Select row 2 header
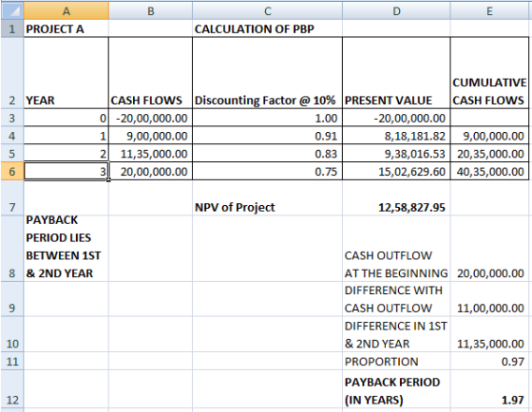 pyautogui.click(x=11, y=73)
